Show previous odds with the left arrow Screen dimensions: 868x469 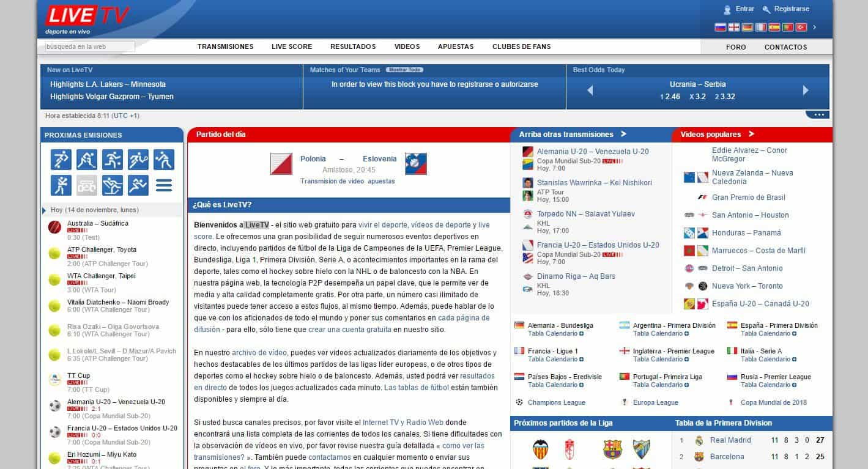590,90
